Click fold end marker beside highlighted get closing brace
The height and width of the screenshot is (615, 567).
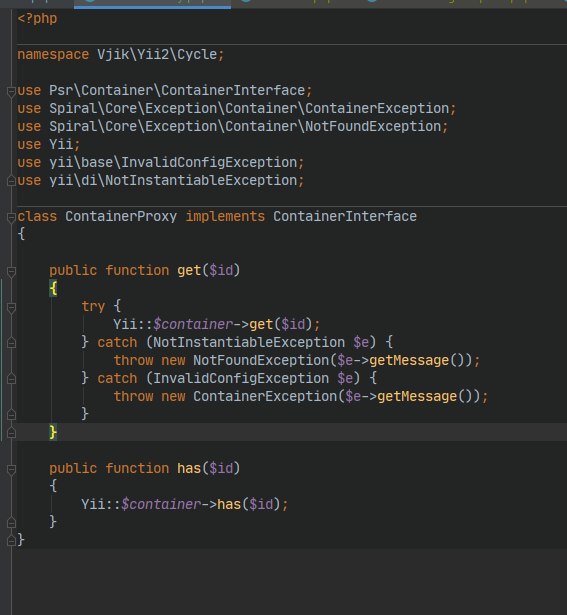pyautogui.click(x=11, y=433)
